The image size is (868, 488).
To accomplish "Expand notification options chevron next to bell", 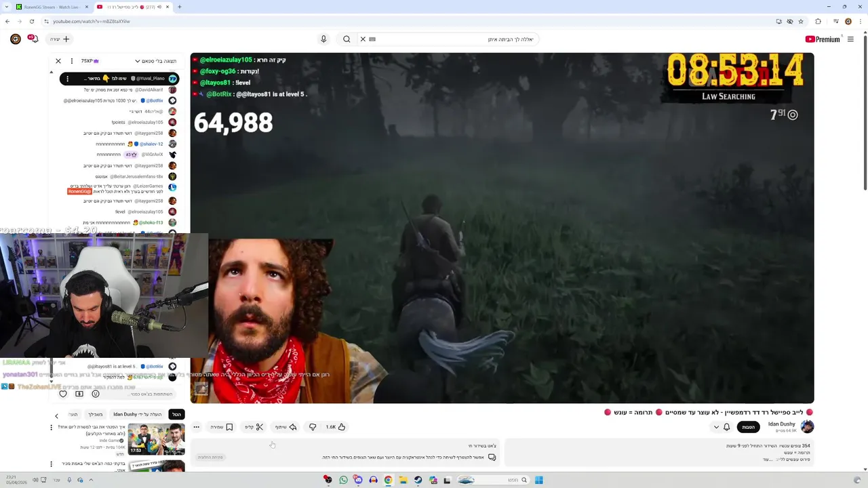I will (716, 427).
